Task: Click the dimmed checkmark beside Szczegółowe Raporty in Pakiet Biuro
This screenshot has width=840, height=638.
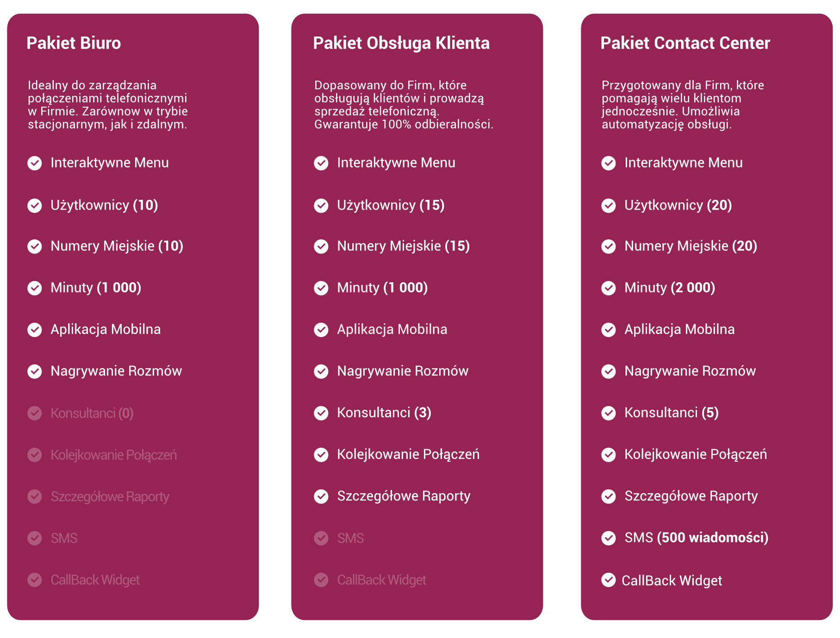Action: point(35,496)
